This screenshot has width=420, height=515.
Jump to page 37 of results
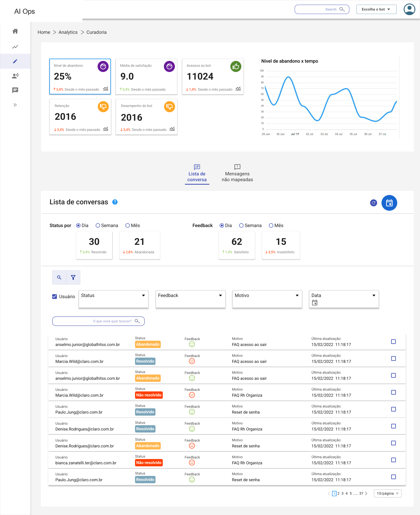[361, 493]
